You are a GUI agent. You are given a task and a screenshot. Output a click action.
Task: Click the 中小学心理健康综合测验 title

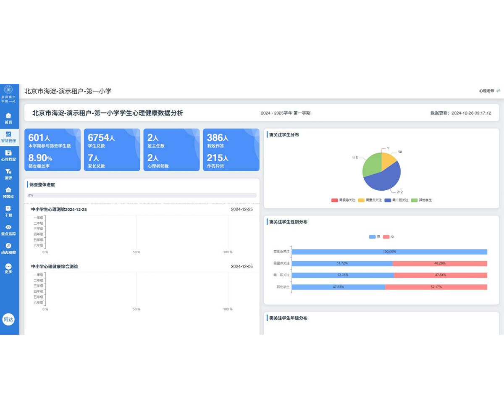pos(55,266)
